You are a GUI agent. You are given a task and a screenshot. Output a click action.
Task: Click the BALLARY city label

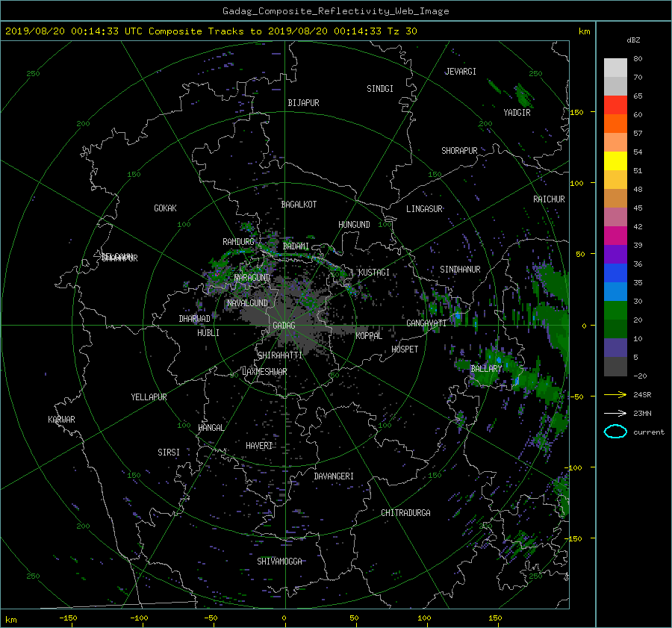coord(486,369)
